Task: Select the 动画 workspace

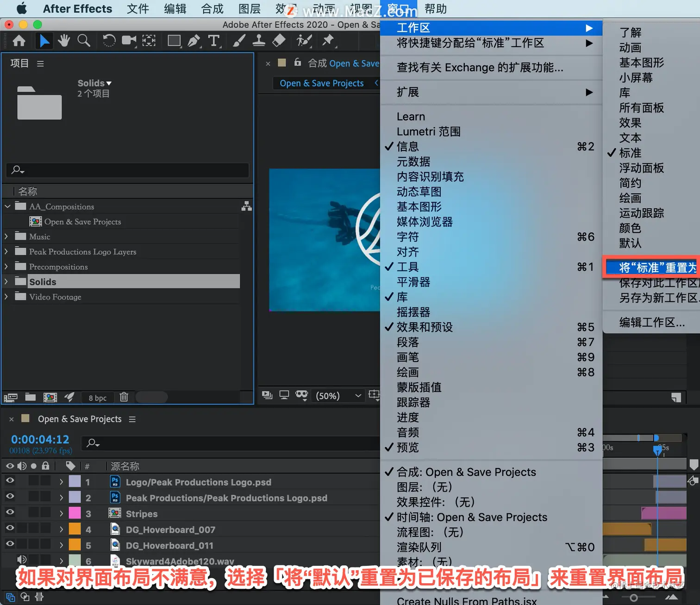Action: (630, 47)
